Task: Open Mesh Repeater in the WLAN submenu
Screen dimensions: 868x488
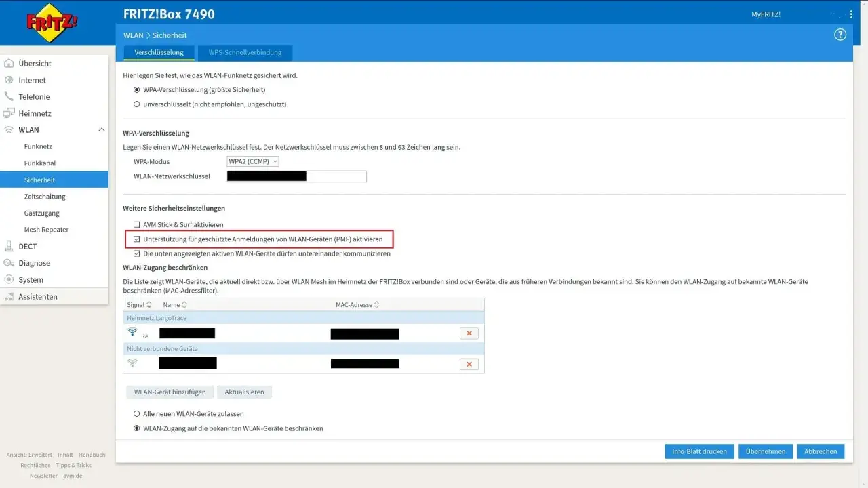Action: coord(47,230)
